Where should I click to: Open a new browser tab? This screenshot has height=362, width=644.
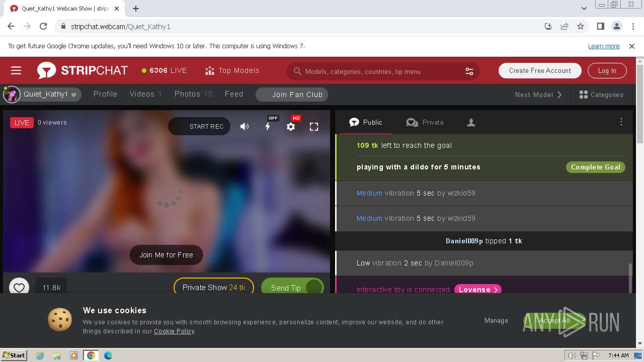click(x=136, y=9)
